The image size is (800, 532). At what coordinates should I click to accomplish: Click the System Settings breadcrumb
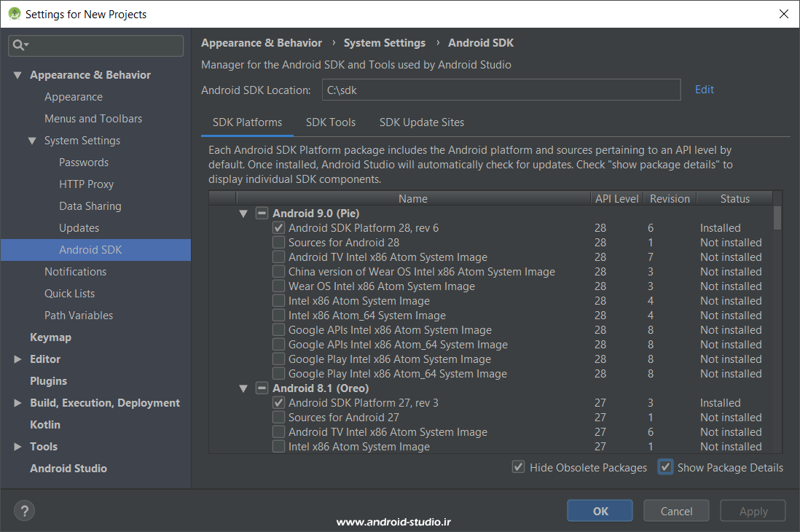coord(385,43)
